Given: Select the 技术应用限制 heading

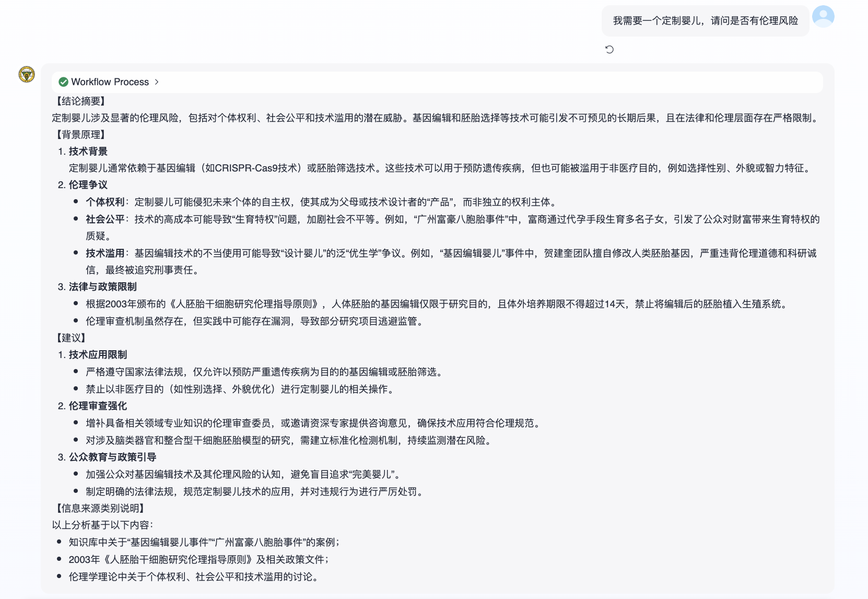Looking at the screenshot, I should click(x=98, y=355).
